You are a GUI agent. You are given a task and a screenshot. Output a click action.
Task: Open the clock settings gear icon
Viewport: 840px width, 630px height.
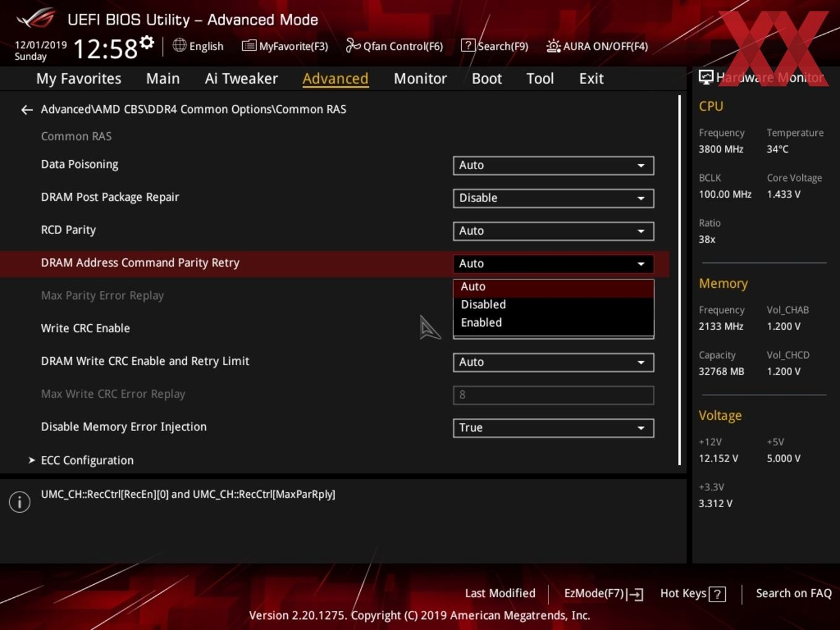click(146, 43)
